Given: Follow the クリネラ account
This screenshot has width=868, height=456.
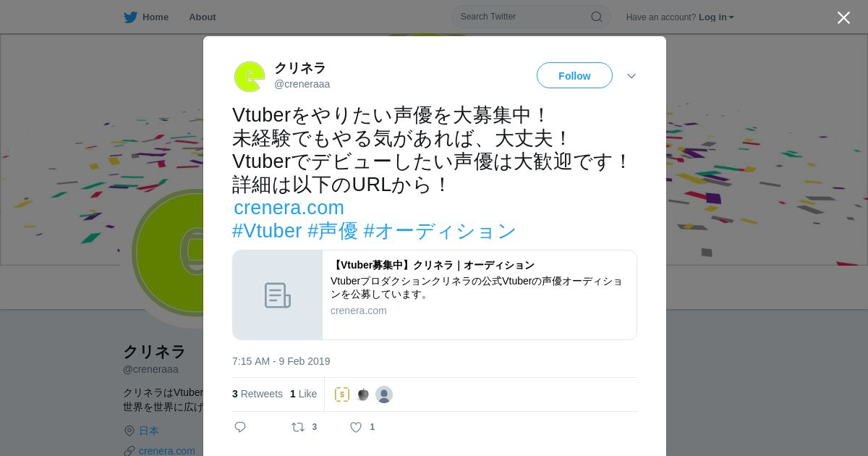Looking at the screenshot, I should 574,75.
